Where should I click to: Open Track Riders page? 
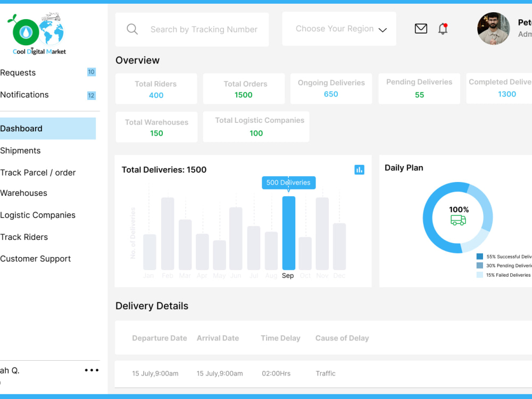coord(24,237)
